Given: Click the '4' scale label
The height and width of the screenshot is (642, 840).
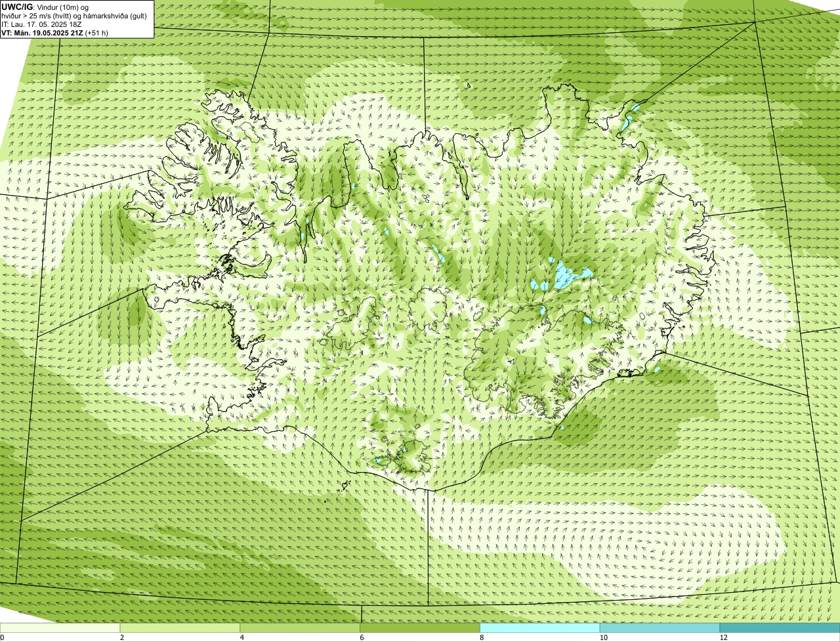Looking at the screenshot, I should pos(242,637).
